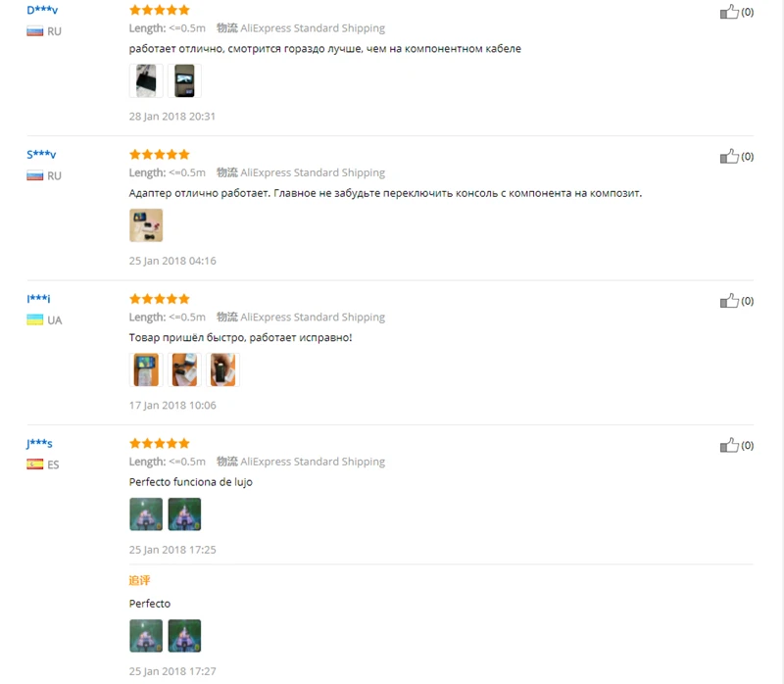Open the photo attached to S***v's review
784x684 pixels.
pos(146,225)
